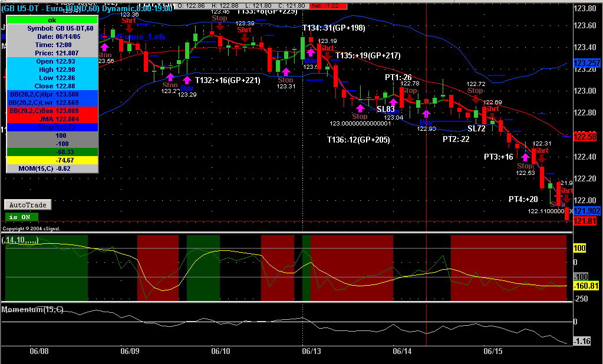Click the SL72 stop-loss label
The width and height of the screenshot is (603, 364).
click(x=476, y=129)
